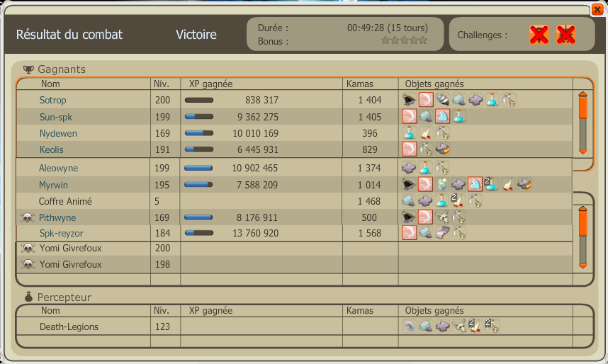Click the skull beside level 198 Yomi Givrefoux
The width and height of the screenshot is (608, 364).
[28, 264]
